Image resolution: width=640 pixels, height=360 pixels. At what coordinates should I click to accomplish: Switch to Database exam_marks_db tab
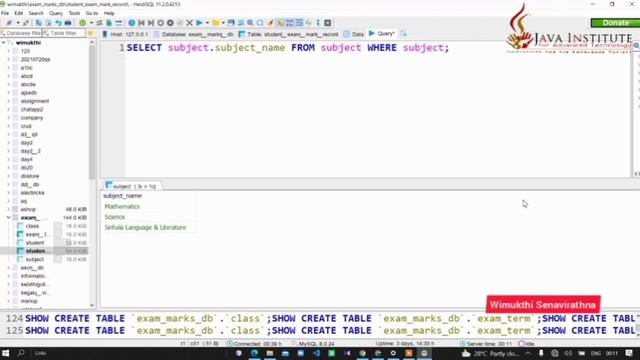pyautogui.click(x=193, y=34)
